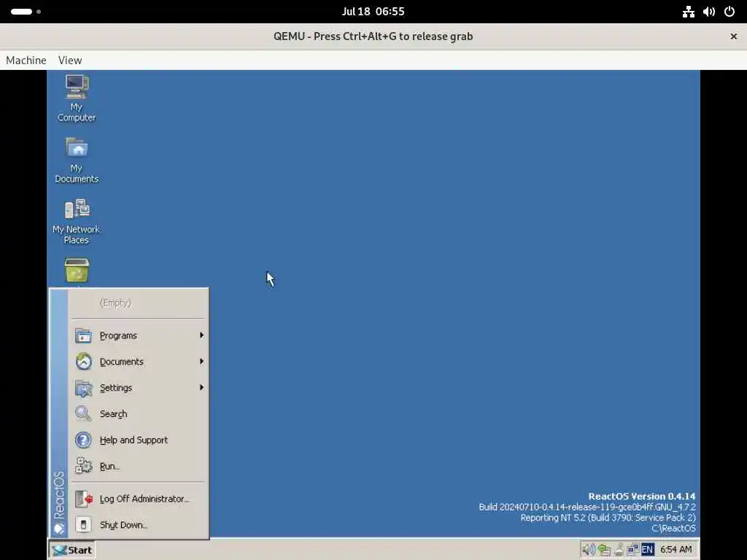Image resolution: width=747 pixels, height=560 pixels.
Task: Click the Start button on taskbar
Action: 72,550
